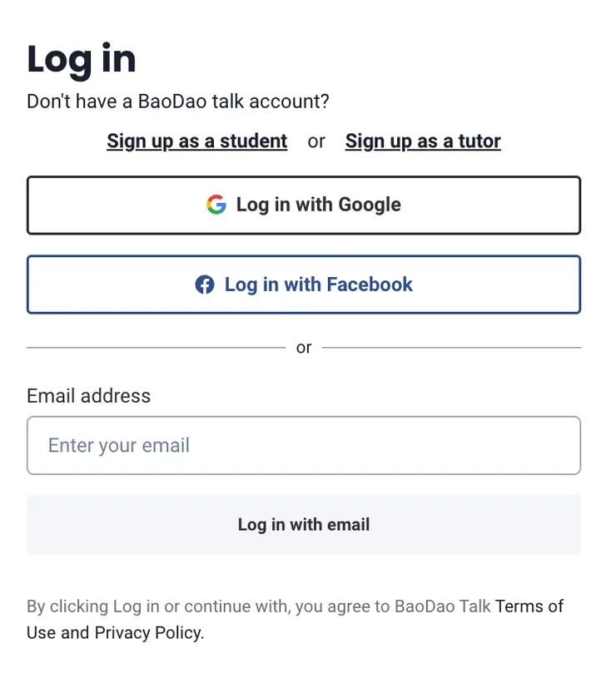Screen dimensions: 616x673
Task: Click inside the Enter your email box
Action: (x=304, y=445)
